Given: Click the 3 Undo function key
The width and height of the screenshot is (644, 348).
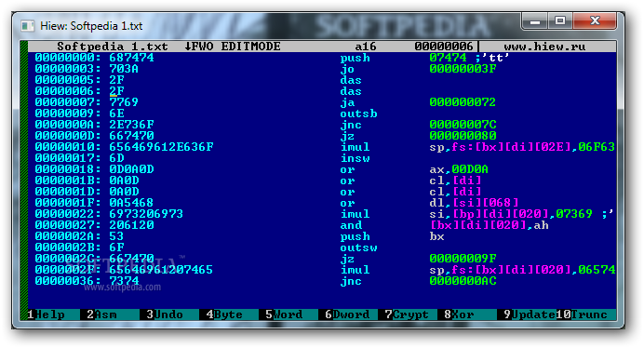Looking at the screenshot, I should pyautogui.click(x=165, y=315).
